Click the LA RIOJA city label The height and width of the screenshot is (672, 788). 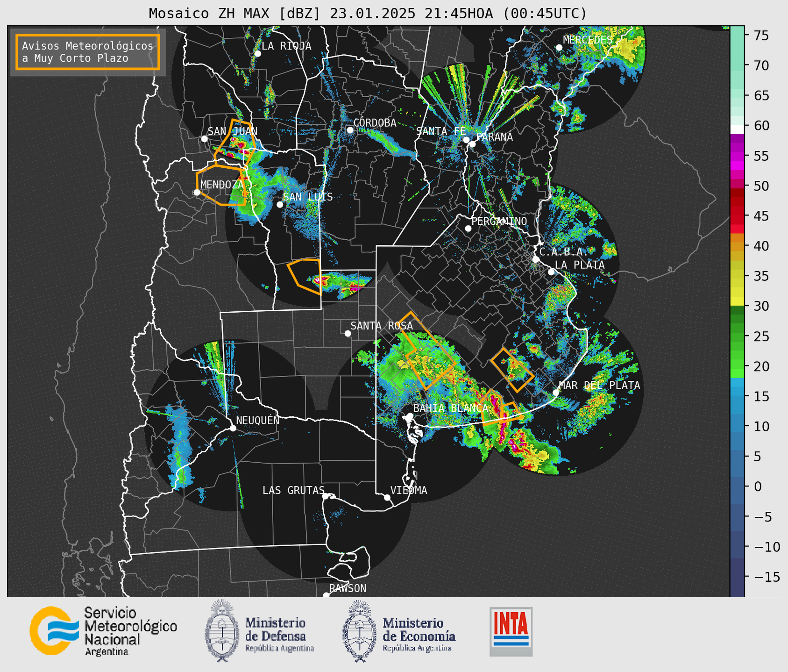286,46
